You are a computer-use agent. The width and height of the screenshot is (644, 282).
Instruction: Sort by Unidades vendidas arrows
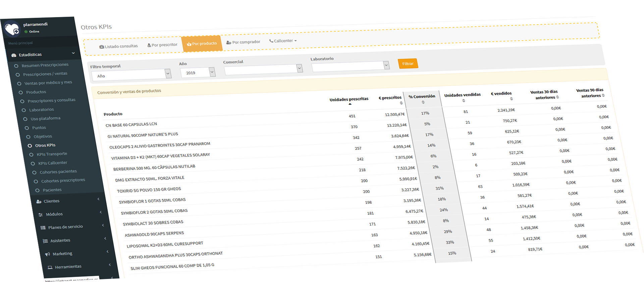click(464, 100)
